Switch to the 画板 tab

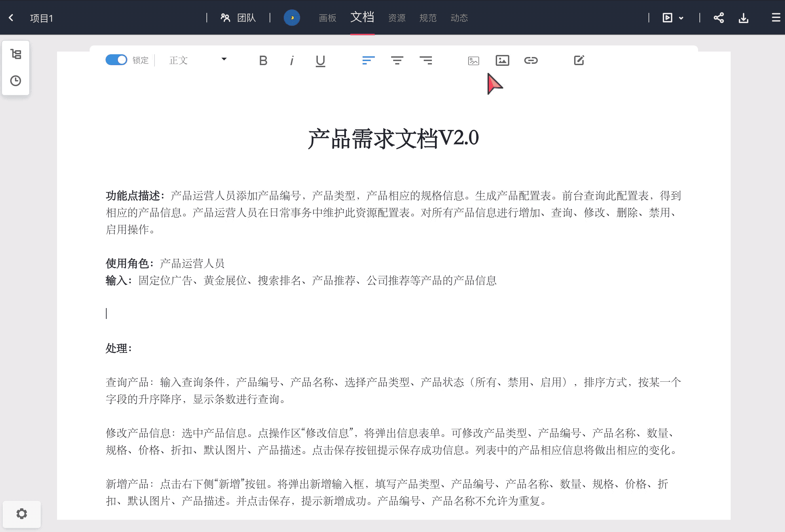pyautogui.click(x=327, y=18)
